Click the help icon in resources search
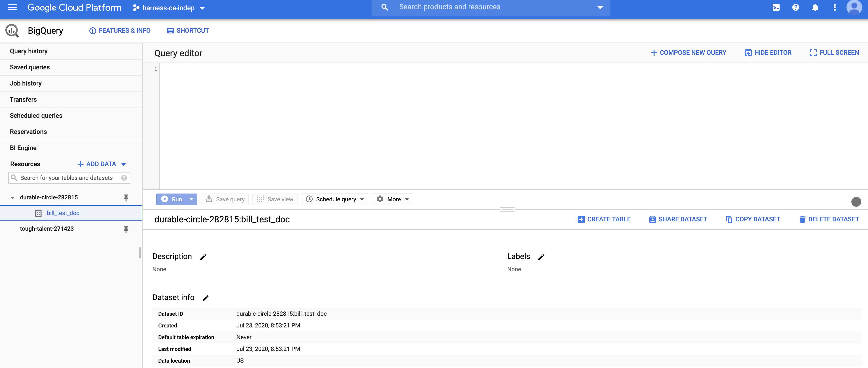868x368 pixels. point(124,178)
